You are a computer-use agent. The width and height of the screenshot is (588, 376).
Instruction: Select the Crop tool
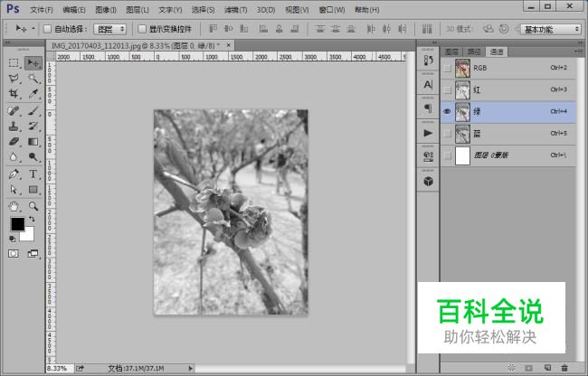14,94
